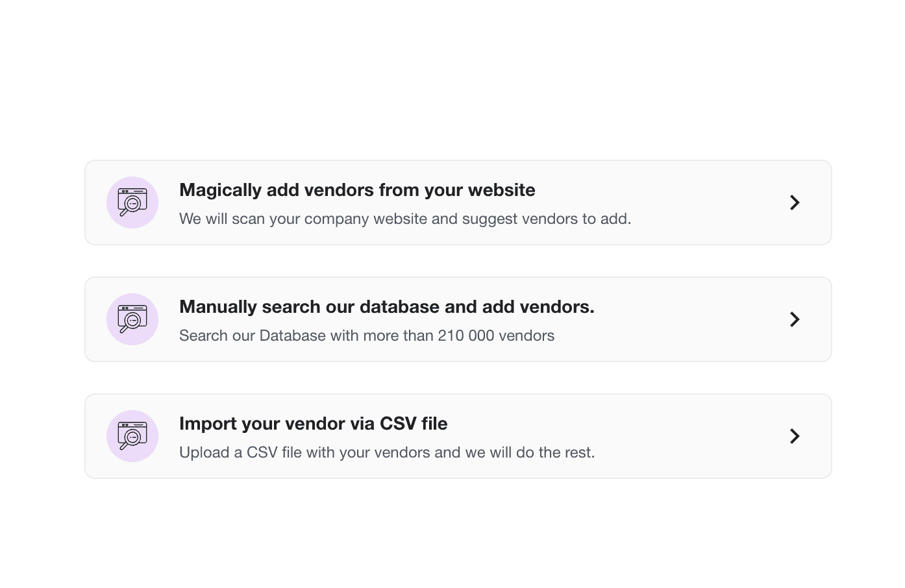Select the 'Magically add vendors from your website' heading
Image resolution: width=905 pixels, height=588 pixels.
click(x=357, y=190)
